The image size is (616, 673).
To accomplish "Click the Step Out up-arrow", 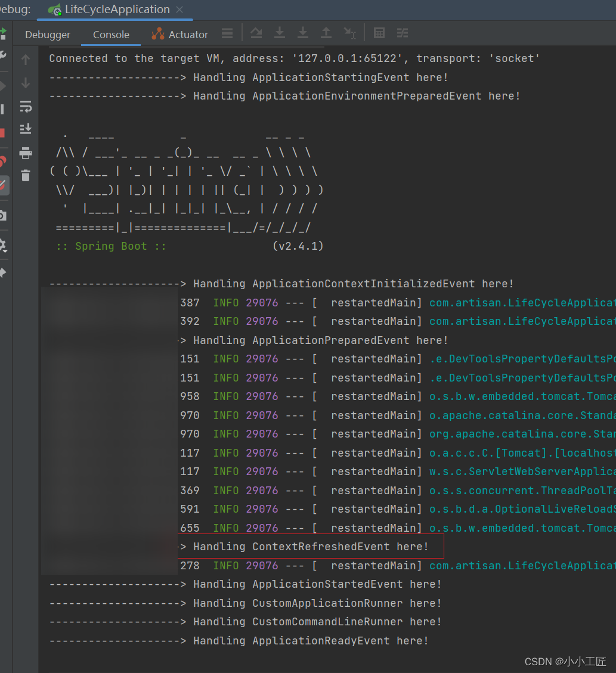I will [x=326, y=33].
